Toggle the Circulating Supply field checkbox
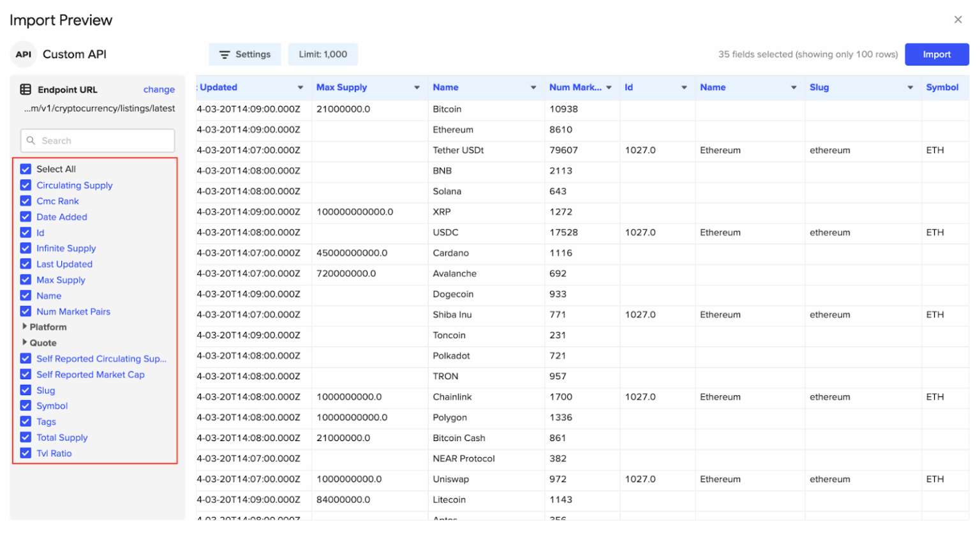 click(x=26, y=185)
